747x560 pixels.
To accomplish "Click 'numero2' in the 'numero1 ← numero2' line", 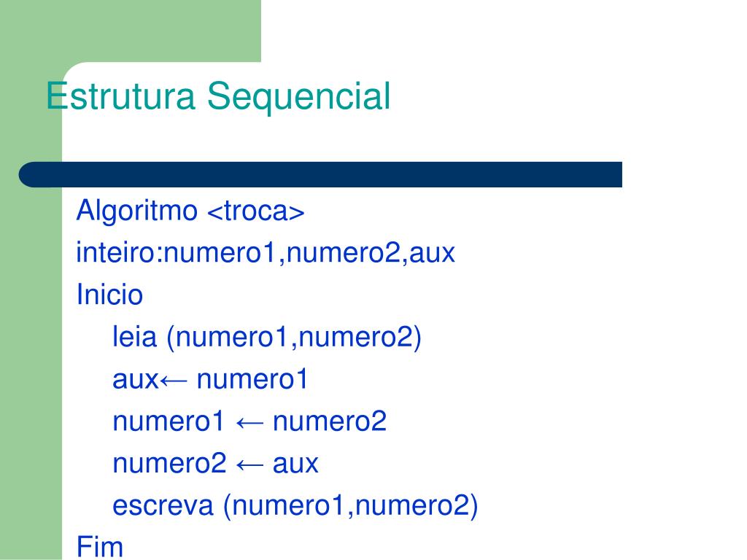I will [329, 421].
